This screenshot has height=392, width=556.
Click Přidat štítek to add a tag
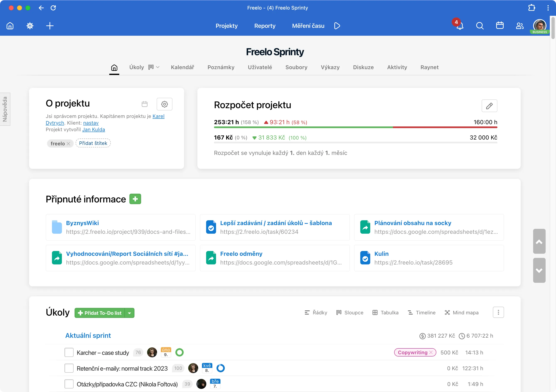(x=93, y=143)
